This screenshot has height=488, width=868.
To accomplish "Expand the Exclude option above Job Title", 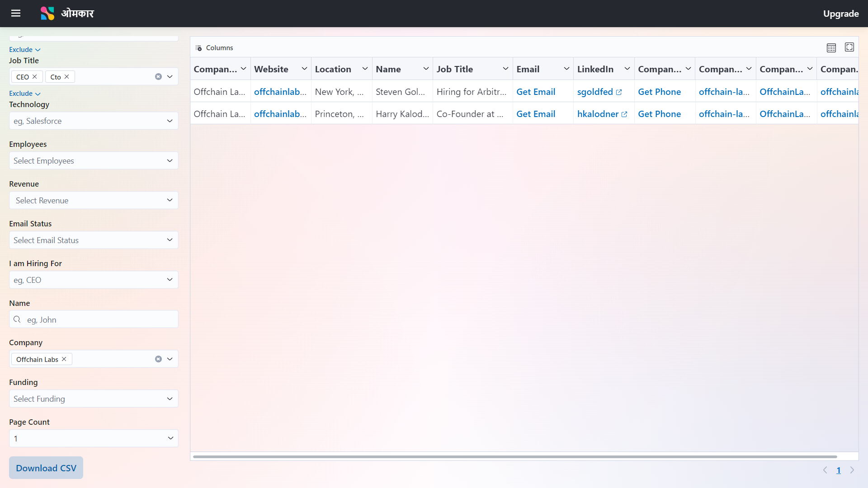I will [x=25, y=50].
